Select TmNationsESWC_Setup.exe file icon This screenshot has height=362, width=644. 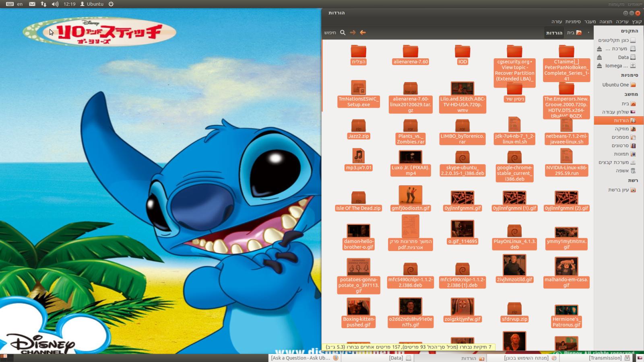pyautogui.click(x=358, y=88)
